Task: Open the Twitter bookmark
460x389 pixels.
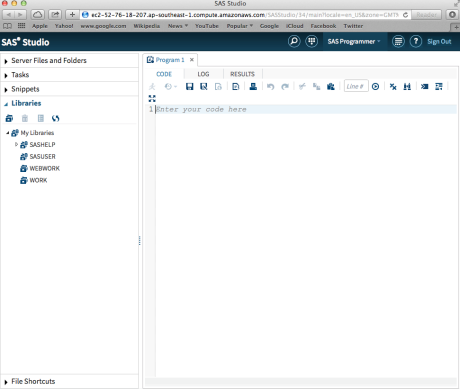Action: 353,26
